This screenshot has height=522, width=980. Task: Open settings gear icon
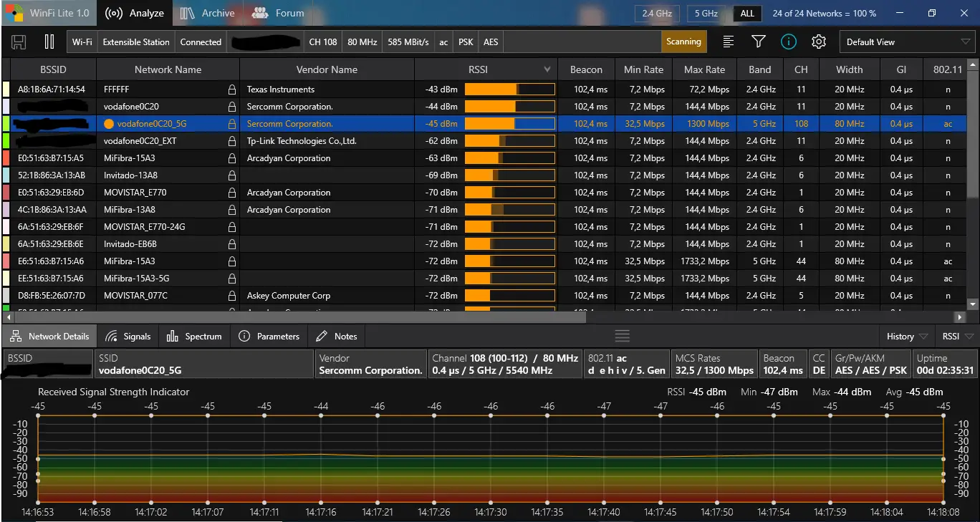point(819,42)
